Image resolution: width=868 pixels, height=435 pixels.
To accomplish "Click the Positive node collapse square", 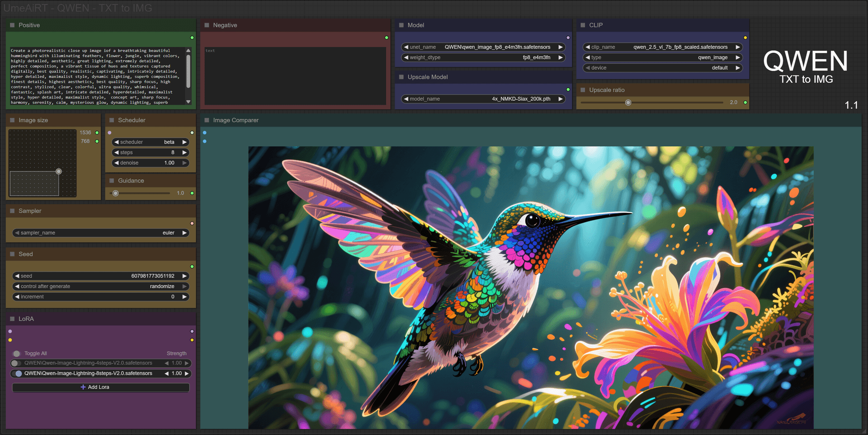I will click(12, 25).
